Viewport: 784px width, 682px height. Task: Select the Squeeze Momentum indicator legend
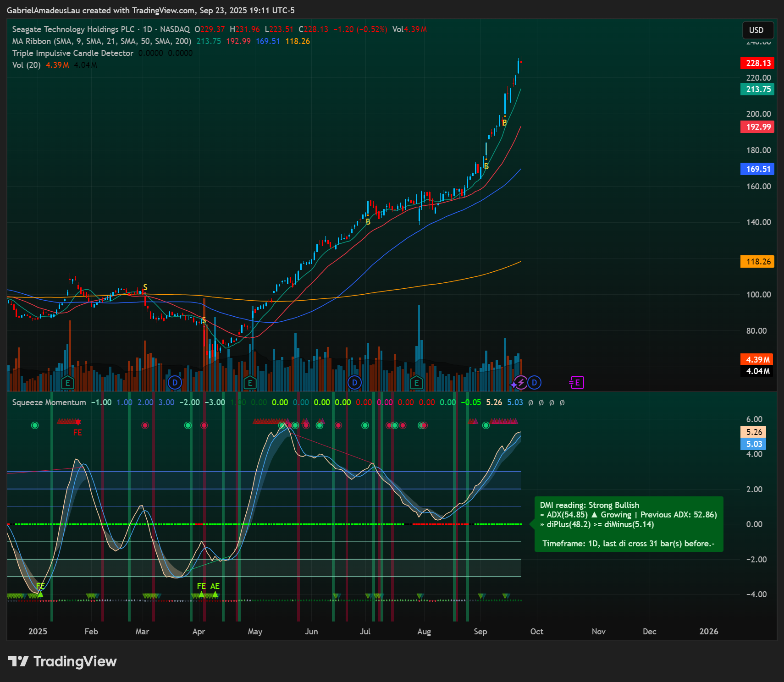click(49, 402)
